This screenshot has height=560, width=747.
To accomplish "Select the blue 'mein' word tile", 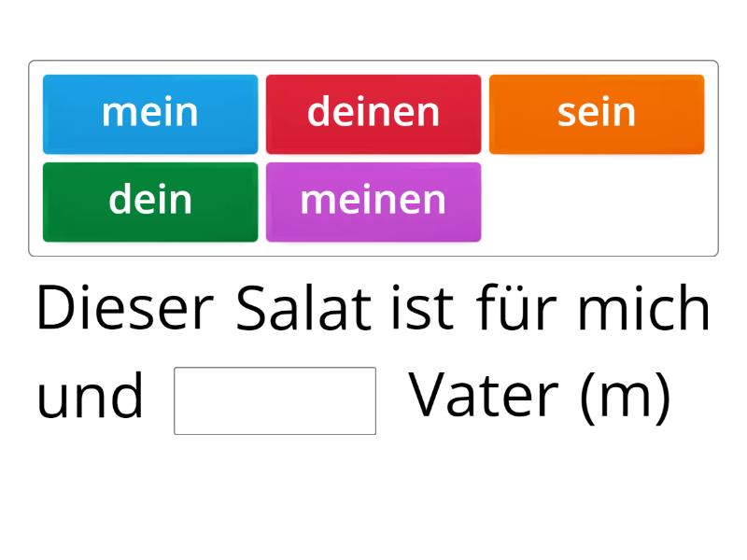I will [150, 114].
